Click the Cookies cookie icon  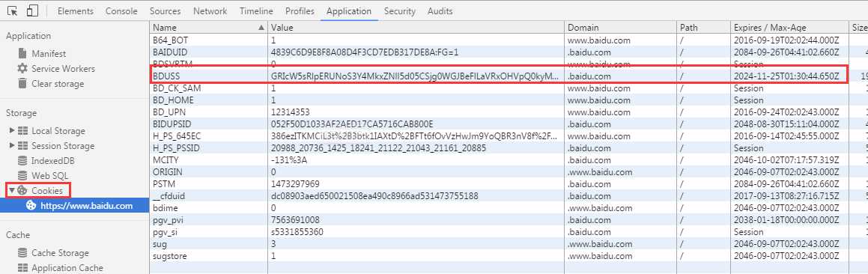pos(22,190)
